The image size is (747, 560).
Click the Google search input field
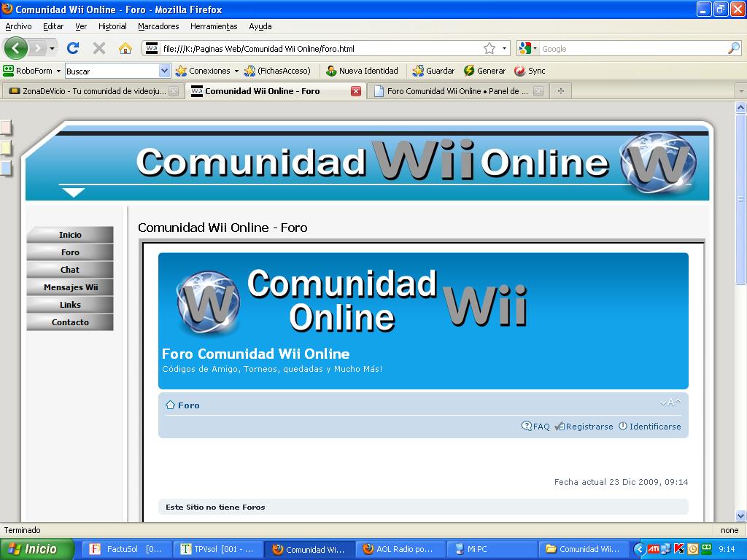point(634,49)
